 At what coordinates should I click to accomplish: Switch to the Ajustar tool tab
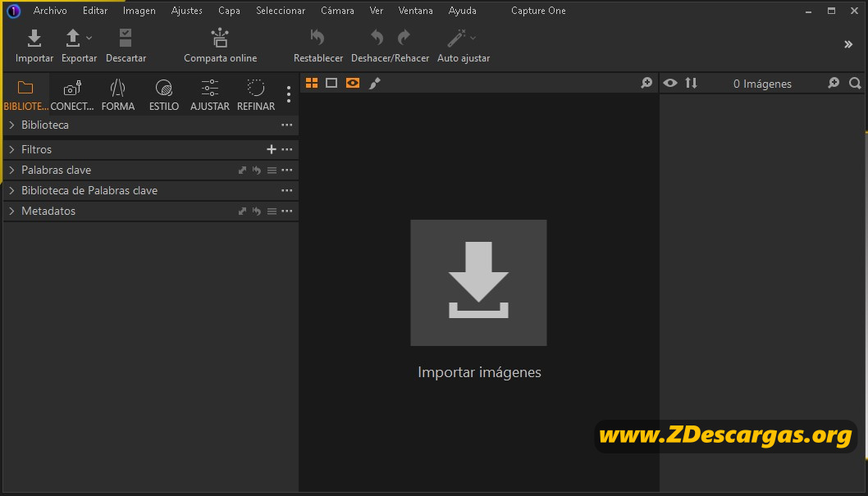click(210, 95)
